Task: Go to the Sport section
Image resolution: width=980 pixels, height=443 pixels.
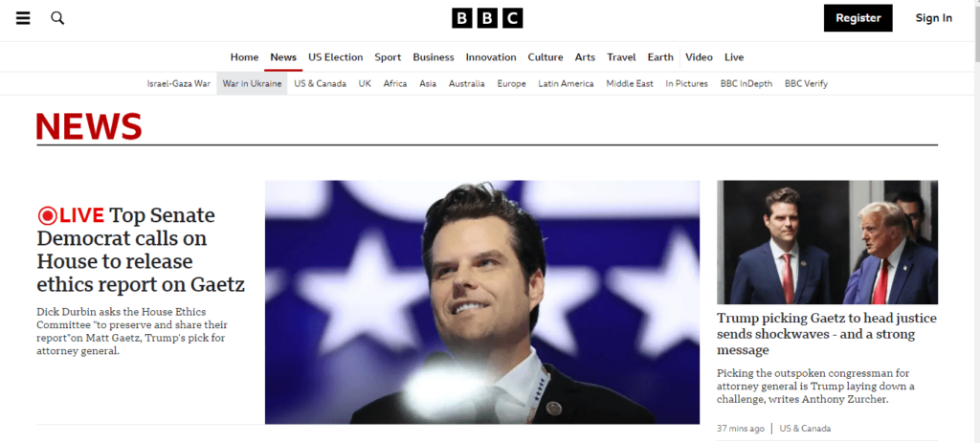Action: coord(388,57)
